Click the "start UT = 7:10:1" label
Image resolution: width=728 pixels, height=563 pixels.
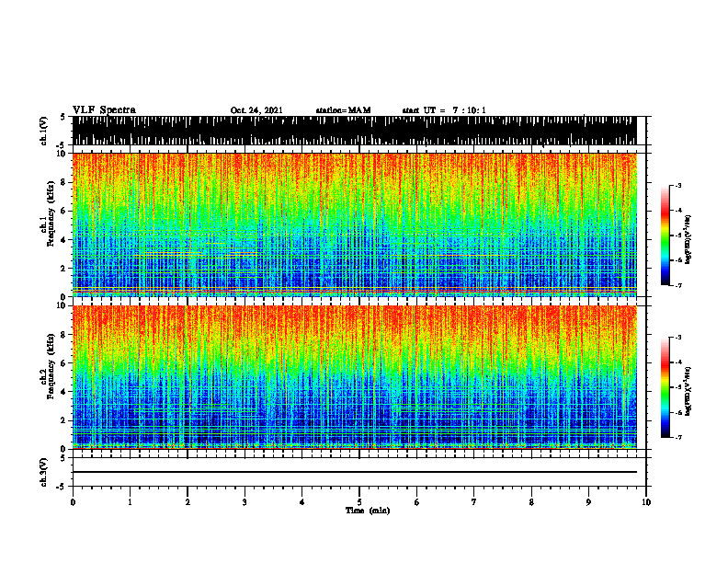coord(444,110)
